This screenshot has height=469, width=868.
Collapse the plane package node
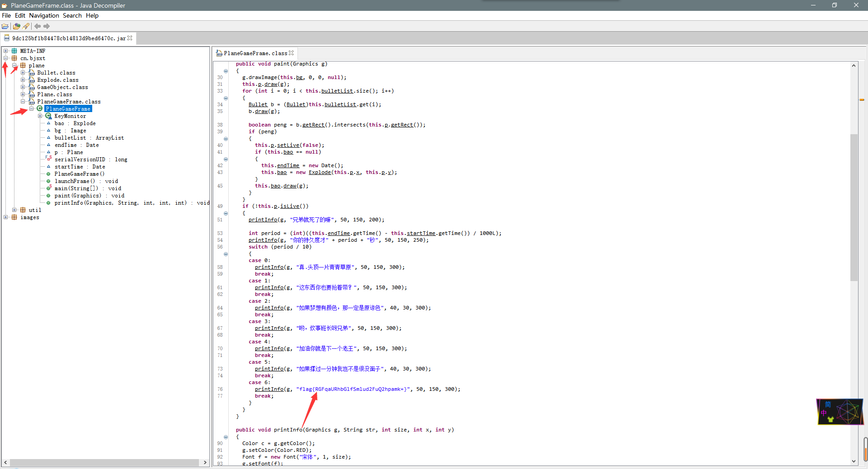pos(14,66)
